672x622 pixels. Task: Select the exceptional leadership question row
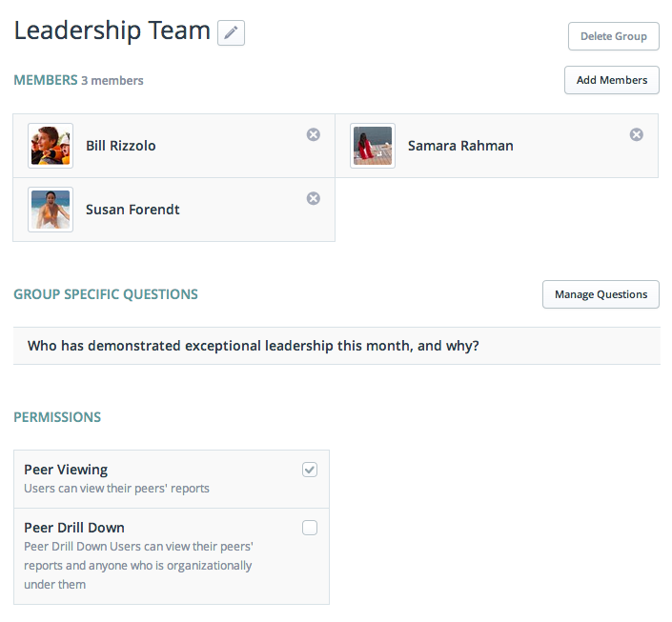pos(254,346)
